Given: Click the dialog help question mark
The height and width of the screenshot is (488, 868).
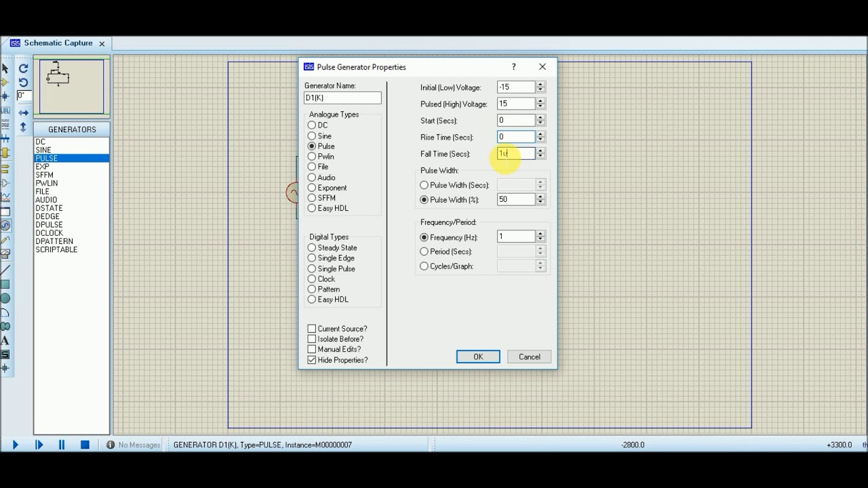Looking at the screenshot, I should point(513,66).
